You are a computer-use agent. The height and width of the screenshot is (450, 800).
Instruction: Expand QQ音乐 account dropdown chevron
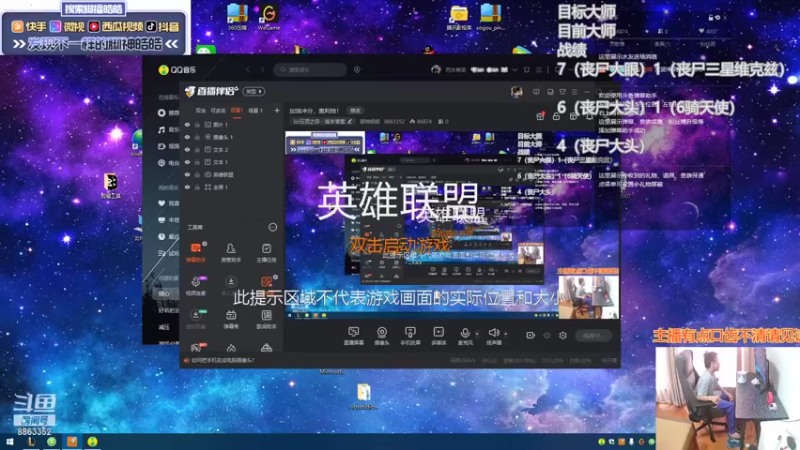(515, 69)
